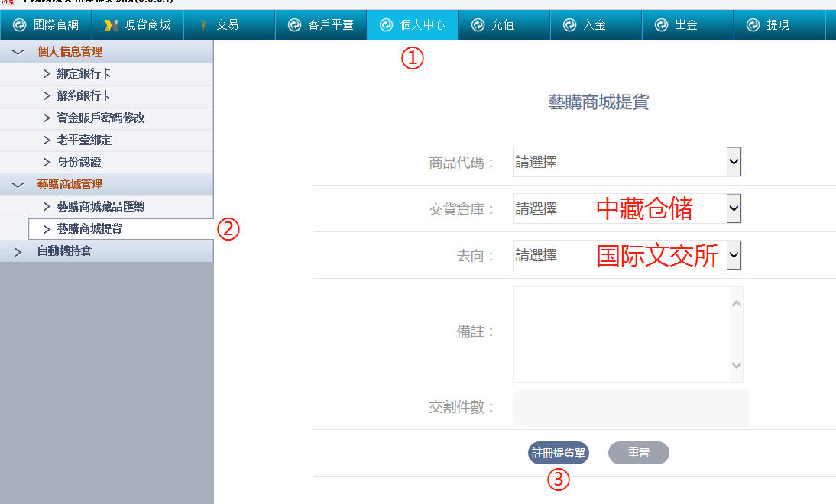This screenshot has width=836, height=504.
Task: Open 資金賬戶密碼修改 in the sidebar
Action: [100, 118]
